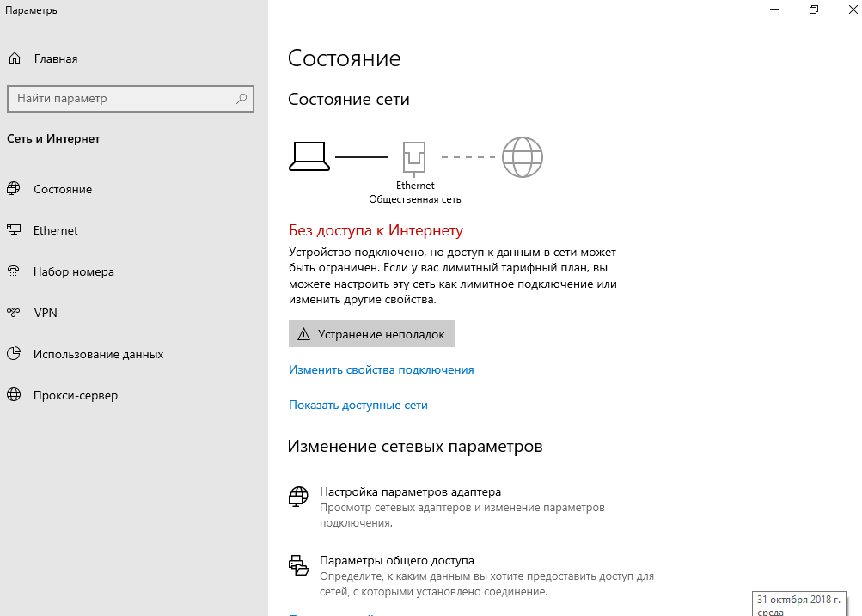Focus the Найти параметр search field

[131, 99]
